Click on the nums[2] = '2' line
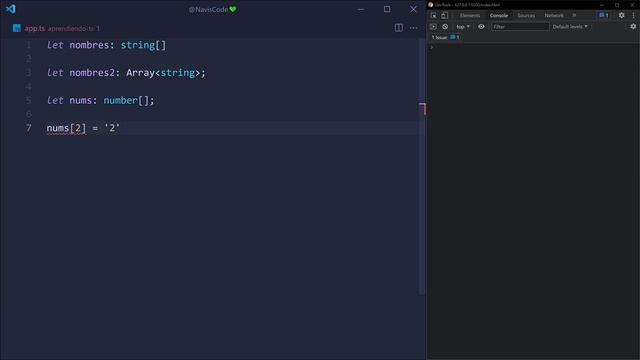The height and width of the screenshot is (360, 640). pos(83,128)
